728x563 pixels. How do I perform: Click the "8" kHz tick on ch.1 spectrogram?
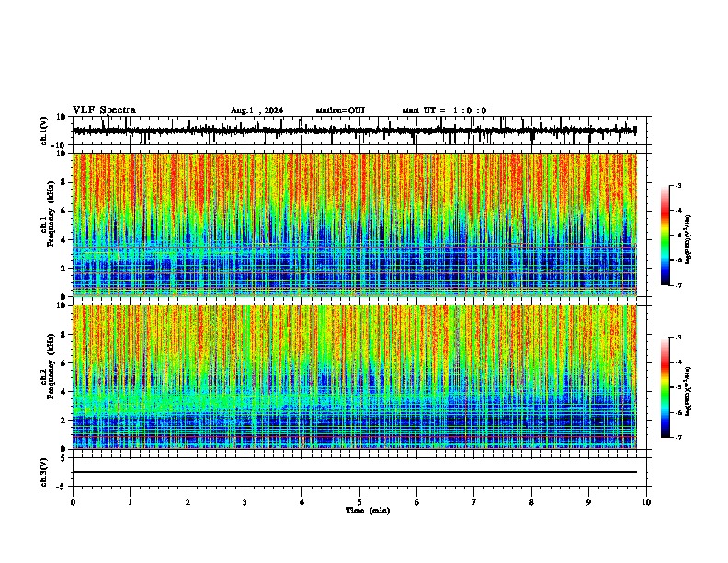(63, 182)
